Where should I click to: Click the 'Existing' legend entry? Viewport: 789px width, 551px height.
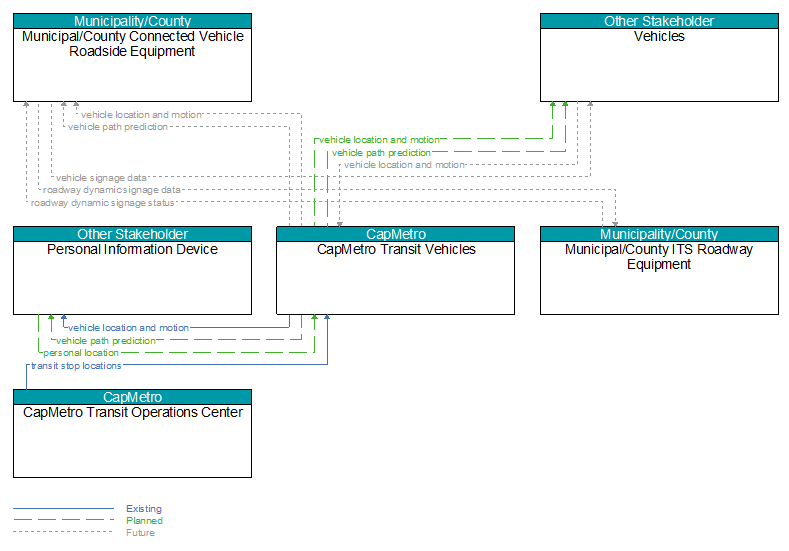(144, 509)
